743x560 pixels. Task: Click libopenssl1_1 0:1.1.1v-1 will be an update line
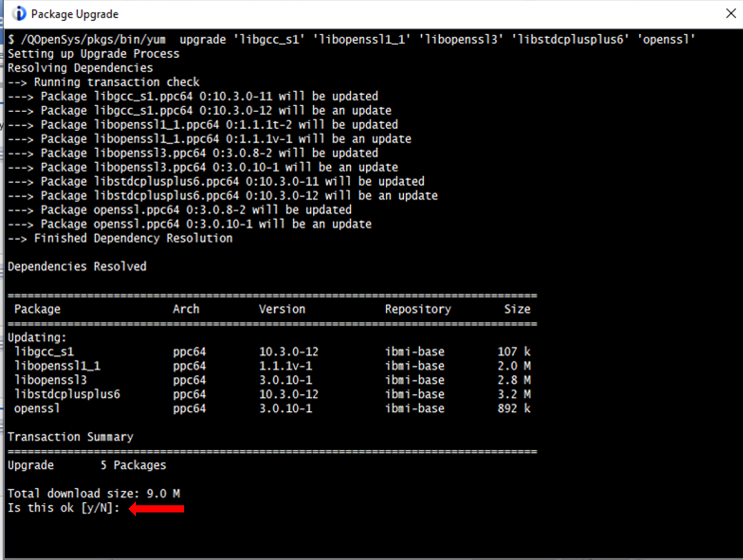209,139
